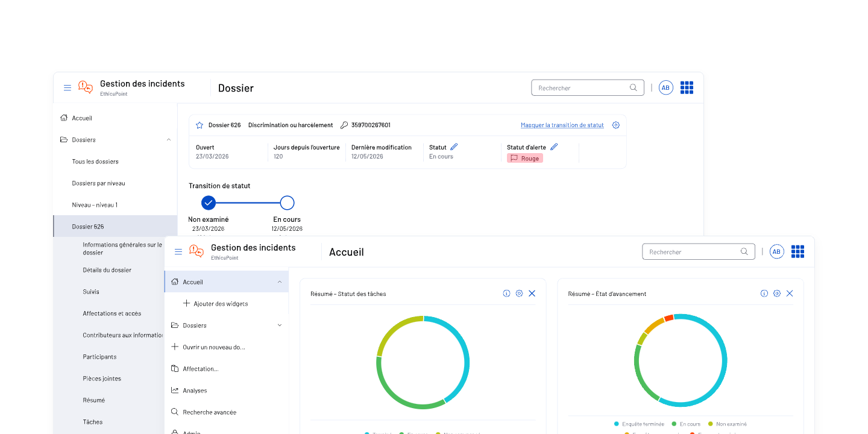Toggle hamburger menu in Accueil window
868x434 pixels.
[178, 252]
